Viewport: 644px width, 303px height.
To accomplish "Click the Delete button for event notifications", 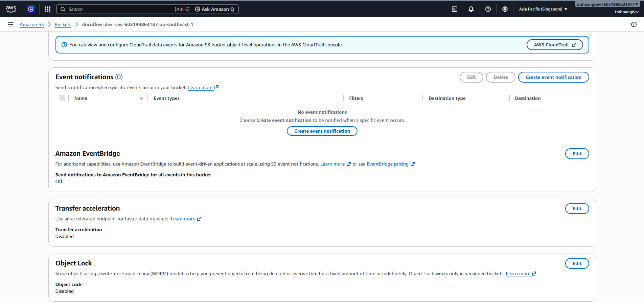I will (501, 77).
